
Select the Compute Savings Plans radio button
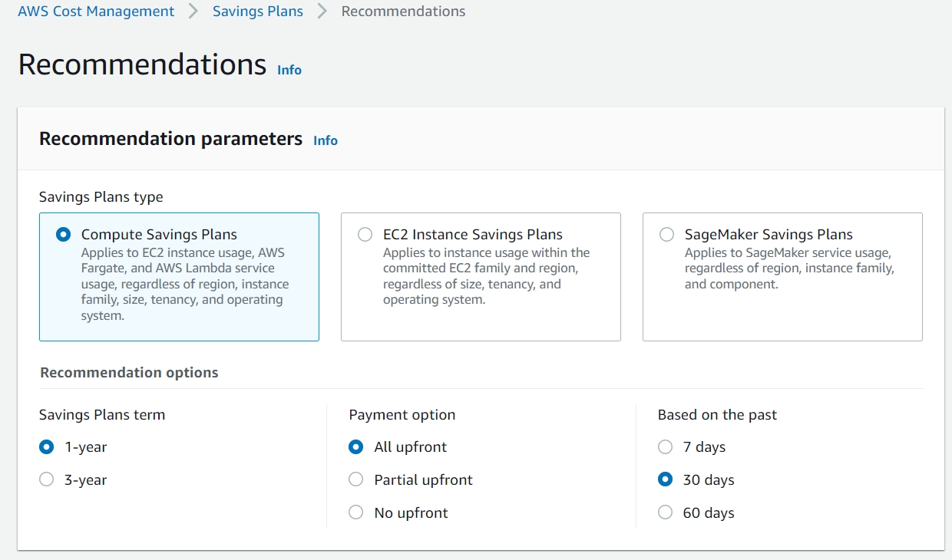coord(64,235)
